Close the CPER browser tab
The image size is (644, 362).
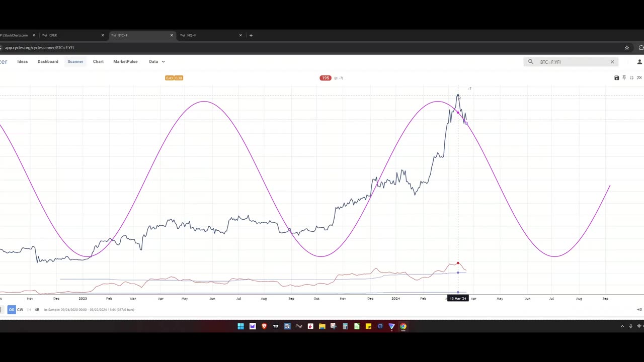pos(103,35)
